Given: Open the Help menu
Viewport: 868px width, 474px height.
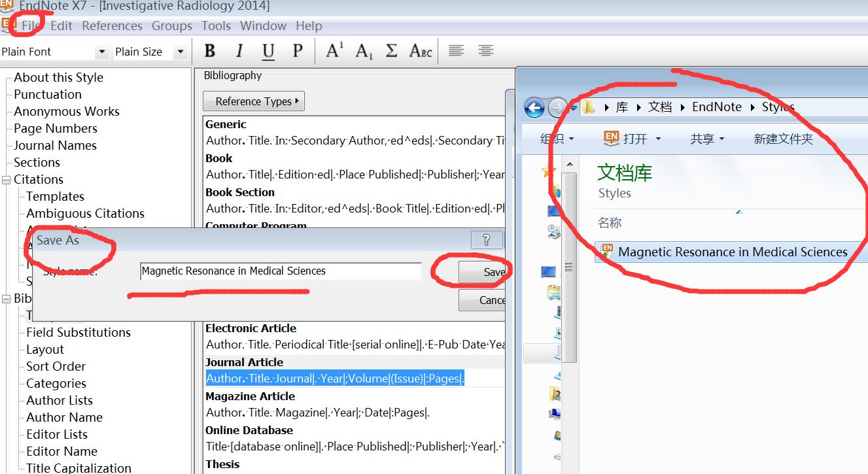Looking at the screenshot, I should (309, 25).
